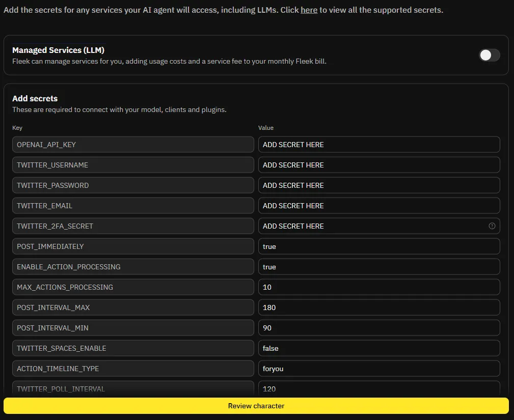Click the TWITTER_POLL_INTERVAL value field
This screenshot has height=420, width=514.
click(378, 388)
